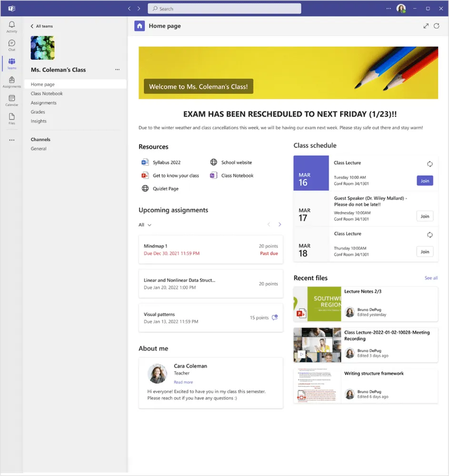See all recent files
This screenshot has height=476, width=449.
(431, 277)
